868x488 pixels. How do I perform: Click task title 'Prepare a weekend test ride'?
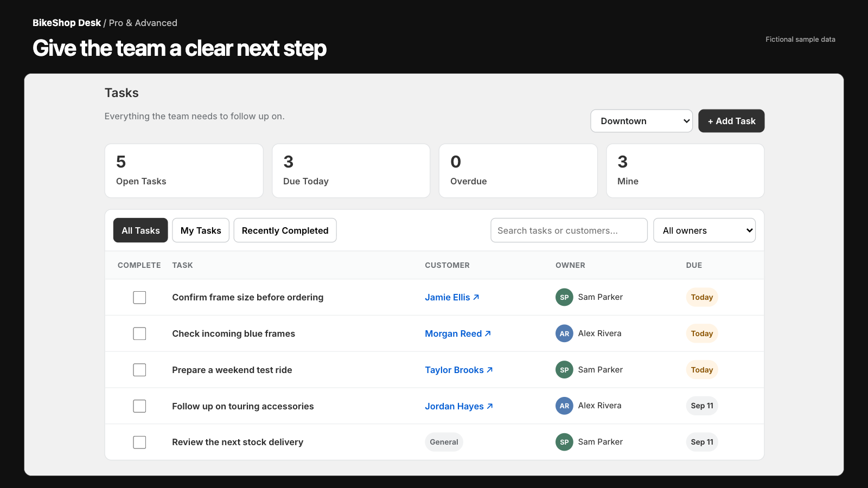(x=232, y=370)
